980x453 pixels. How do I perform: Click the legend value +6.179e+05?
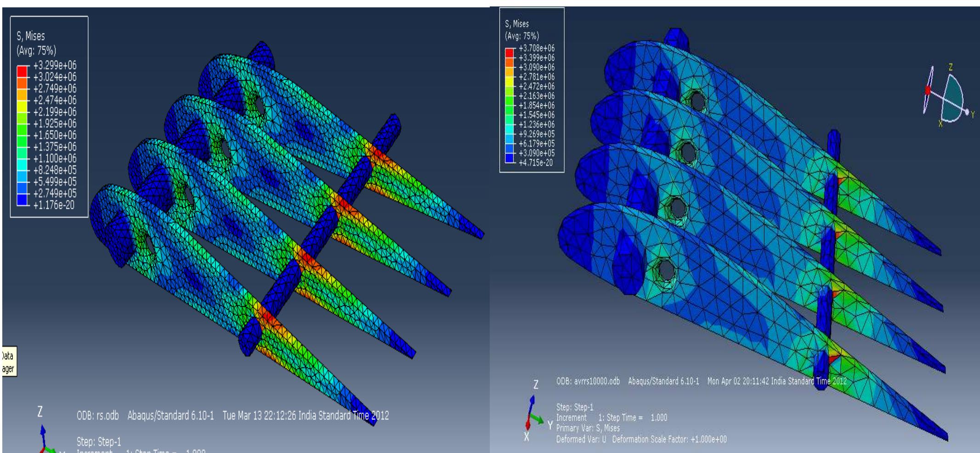tap(537, 143)
